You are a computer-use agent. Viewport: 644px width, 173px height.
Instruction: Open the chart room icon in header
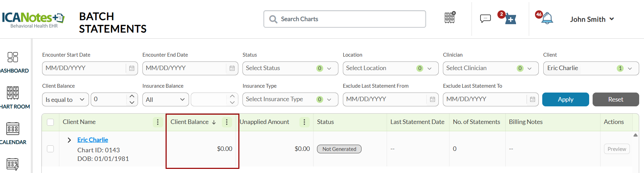coord(449,17)
